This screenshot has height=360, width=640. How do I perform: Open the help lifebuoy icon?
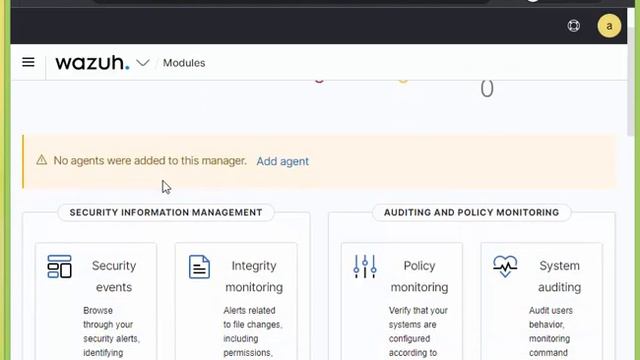tap(573, 26)
